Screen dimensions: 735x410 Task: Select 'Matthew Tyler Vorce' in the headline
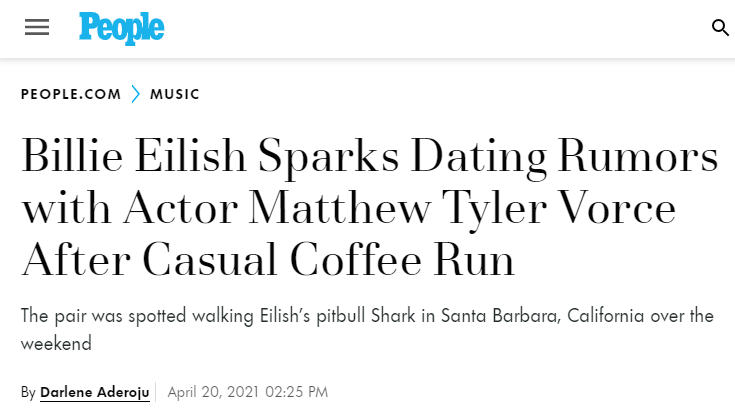[x=462, y=209]
